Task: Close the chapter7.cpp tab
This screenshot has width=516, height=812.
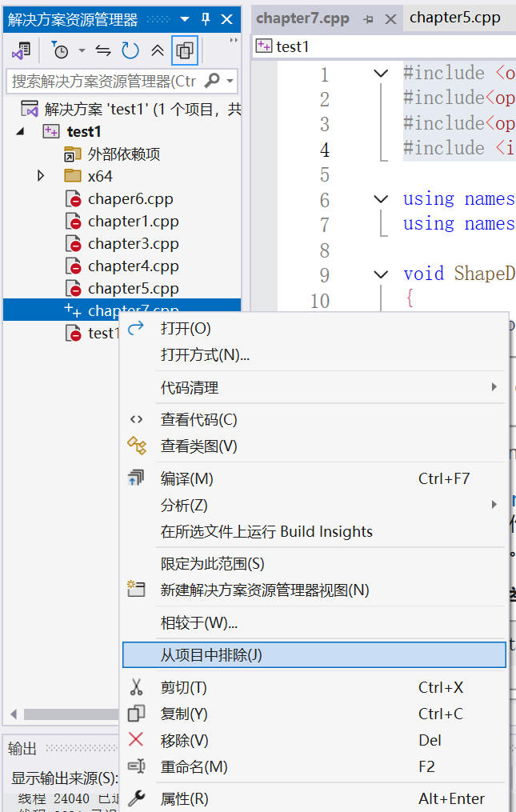Action: (x=390, y=20)
